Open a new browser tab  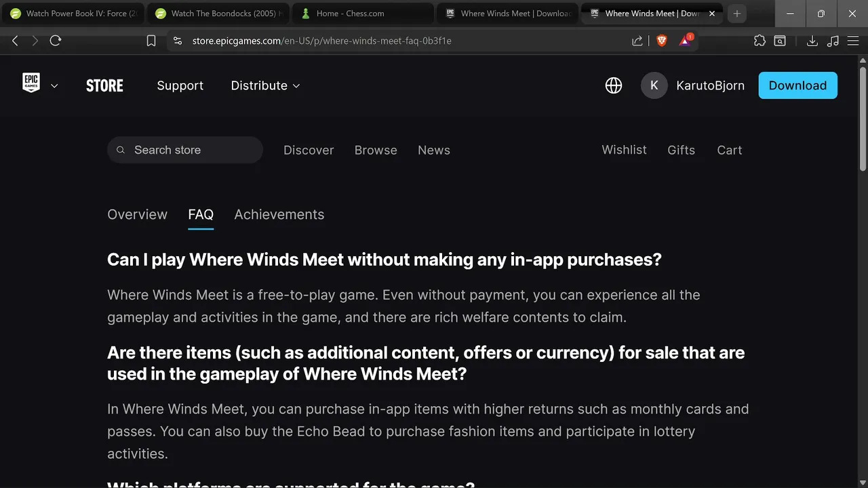coord(737,14)
